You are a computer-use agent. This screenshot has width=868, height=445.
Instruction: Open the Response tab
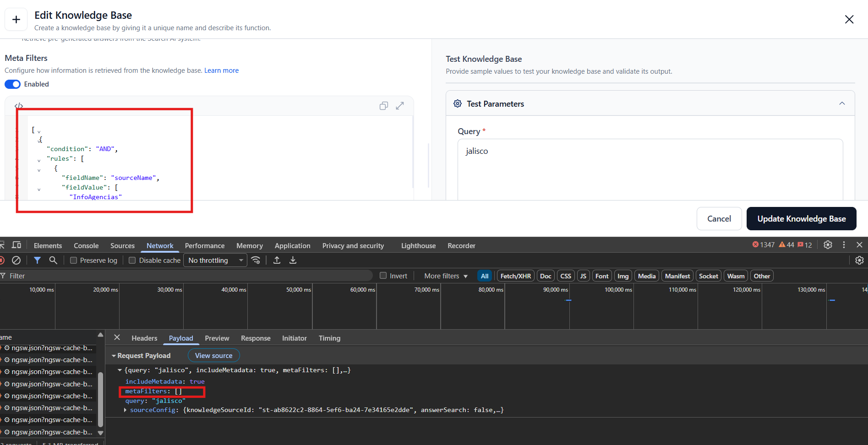[x=255, y=338]
